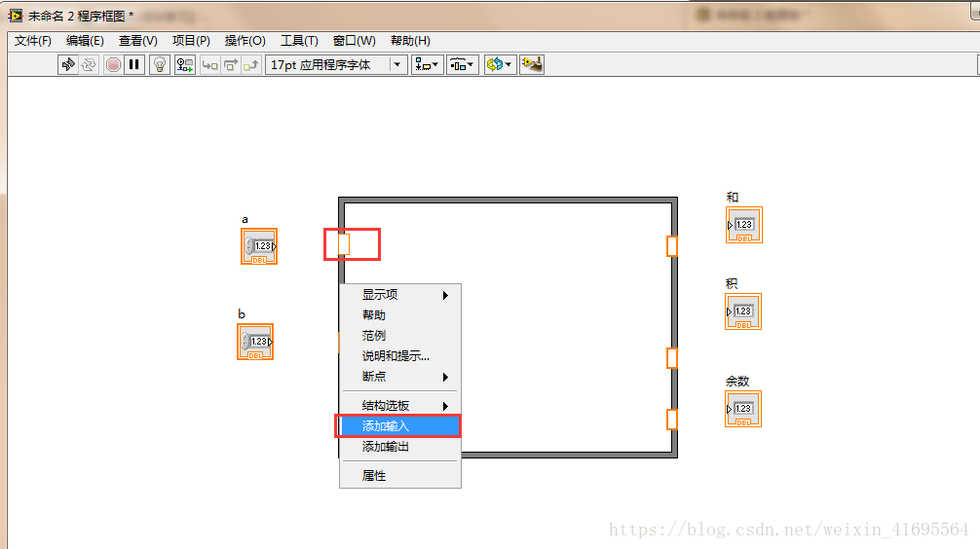Open the Distribute Objects dropdown
The height and width of the screenshot is (549, 980).
(x=463, y=64)
